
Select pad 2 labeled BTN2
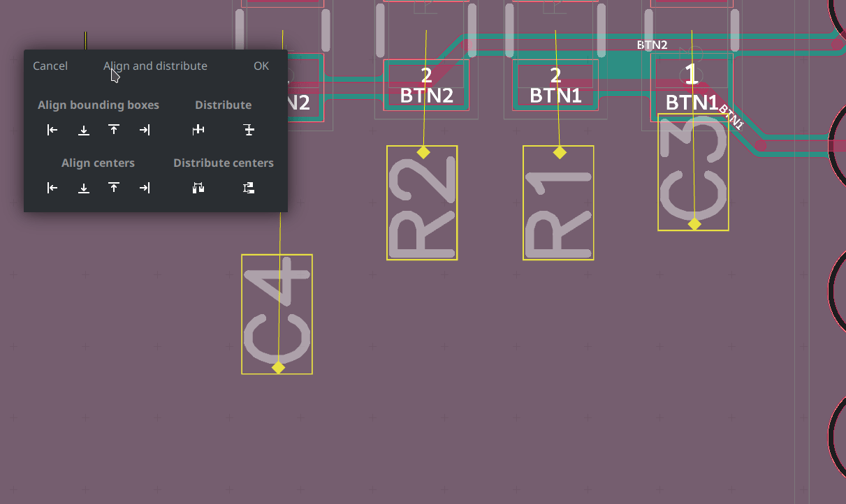pyautogui.click(x=426, y=85)
